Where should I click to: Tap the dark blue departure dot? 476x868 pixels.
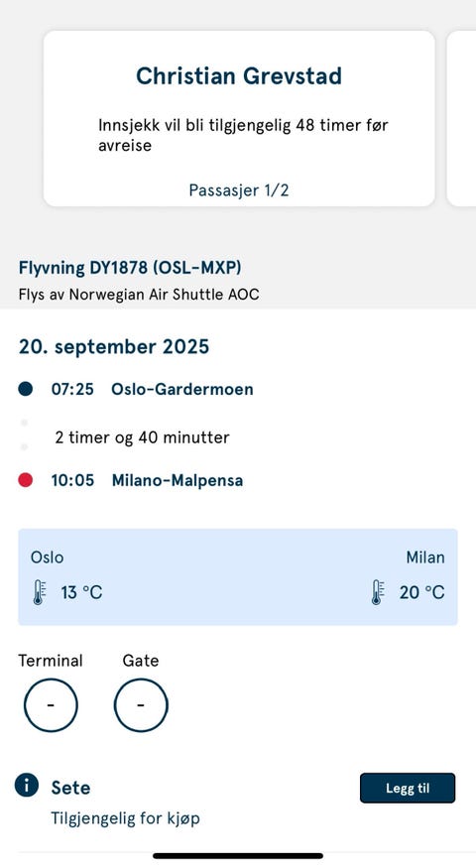(x=26, y=389)
